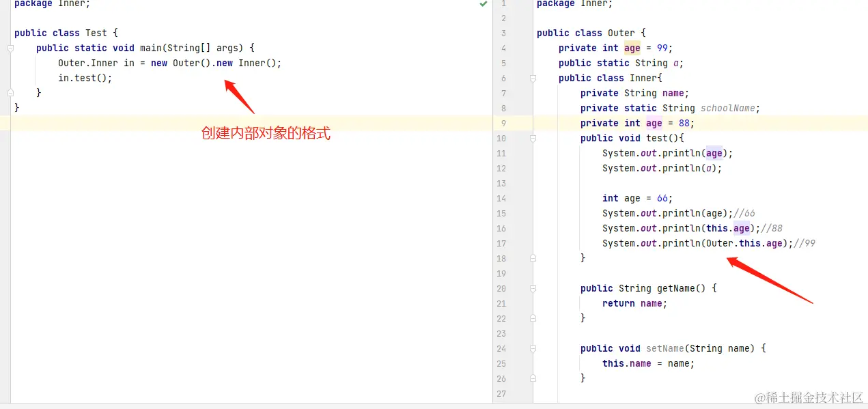Collapse the main method fold marker in Test
The image size is (868, 409).
(10, 48)
